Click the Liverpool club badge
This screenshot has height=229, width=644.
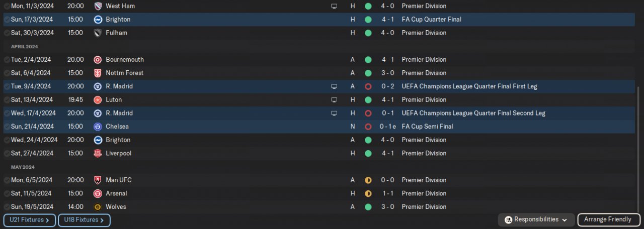pyautogui.click(x=98, y=153)
